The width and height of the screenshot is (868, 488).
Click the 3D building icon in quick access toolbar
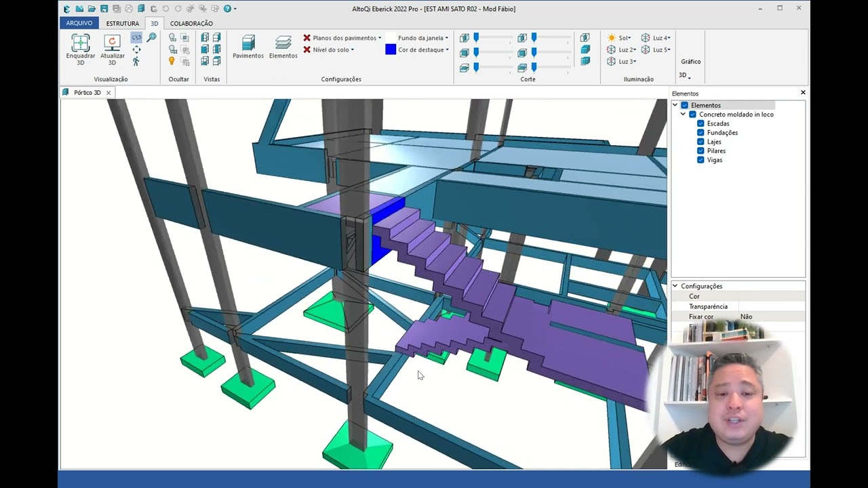[141, 9]
